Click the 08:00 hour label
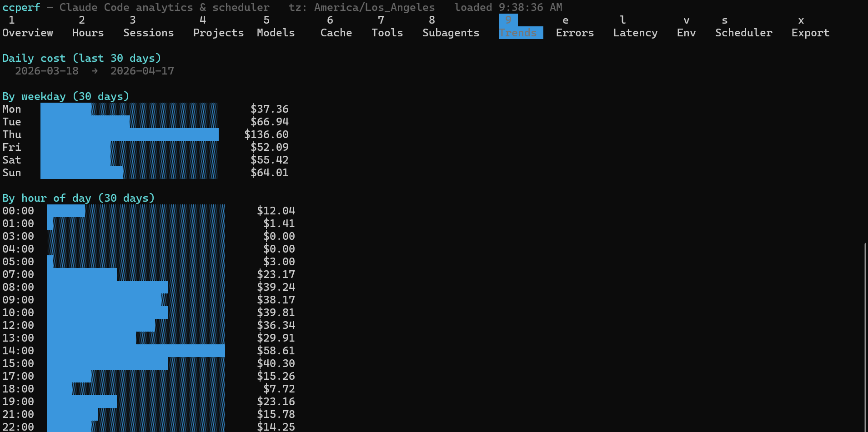Screen dimensions: 868x432 click(18, 287)
